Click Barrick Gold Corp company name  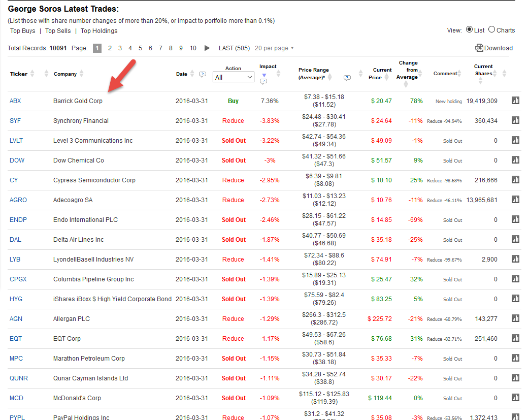(78, 101)
